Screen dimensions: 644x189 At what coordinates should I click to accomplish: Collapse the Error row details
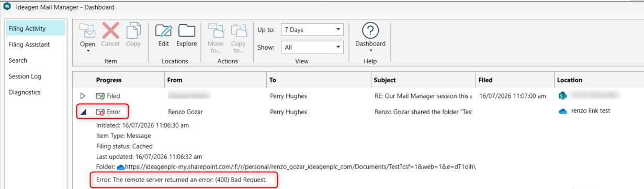coord(83,112)
